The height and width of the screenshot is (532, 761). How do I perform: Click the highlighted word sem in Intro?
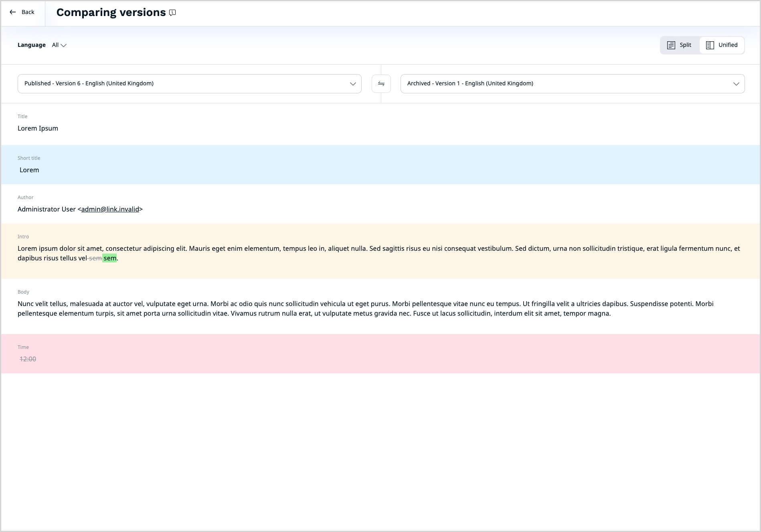[109, 258]
